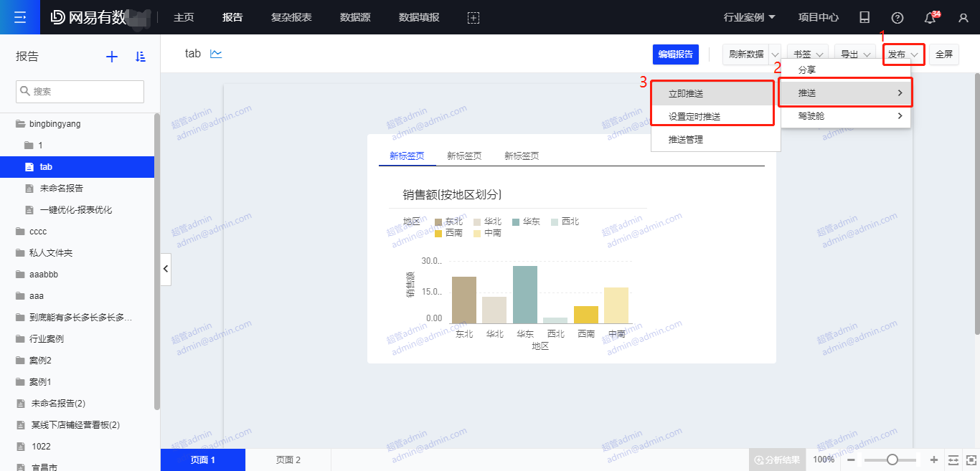
Task: Click the 全屏 fullscreen button
Action: point(943,54)
